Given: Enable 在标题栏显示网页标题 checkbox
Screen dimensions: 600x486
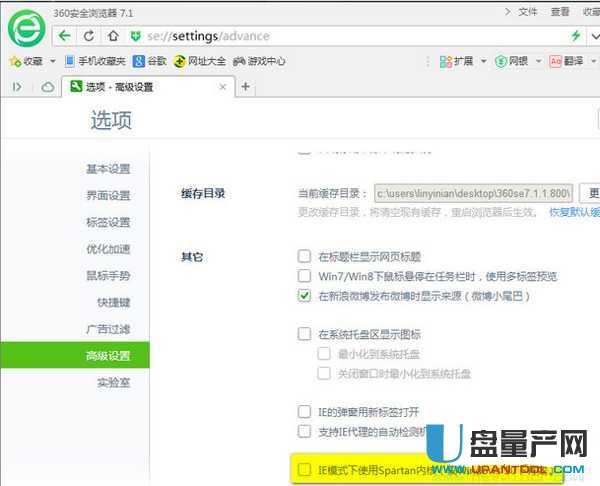Looking at the screenshot, I should click(304, 256).
